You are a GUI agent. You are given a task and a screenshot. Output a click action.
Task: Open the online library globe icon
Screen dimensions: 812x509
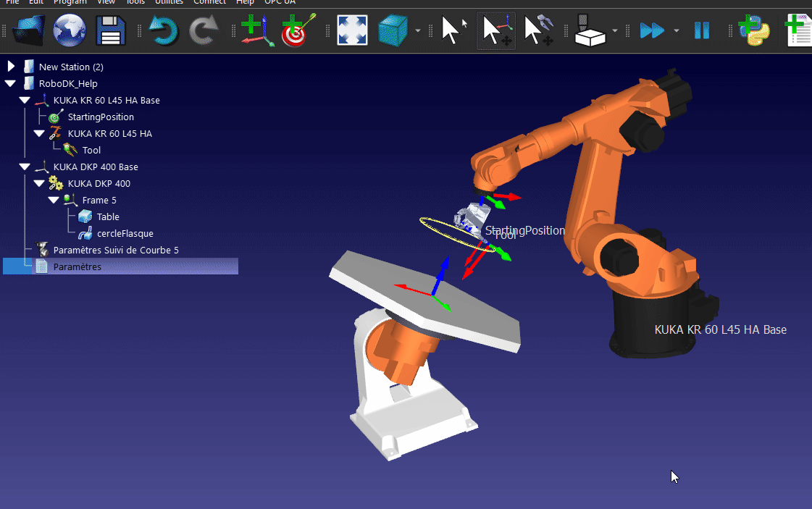[70, 30]
